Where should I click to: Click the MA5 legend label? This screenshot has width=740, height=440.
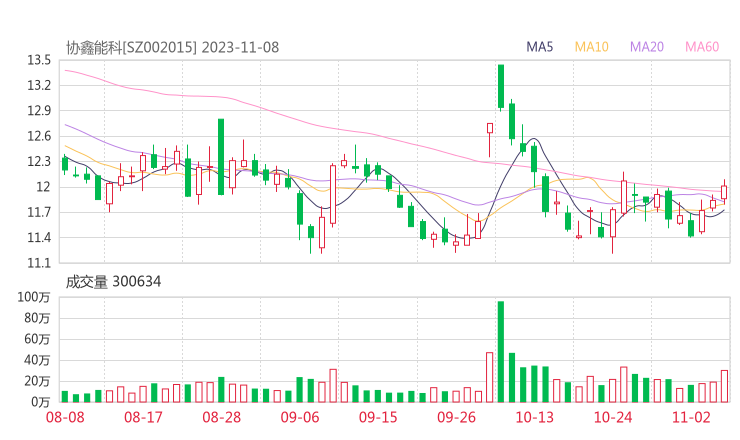point(539,47)
